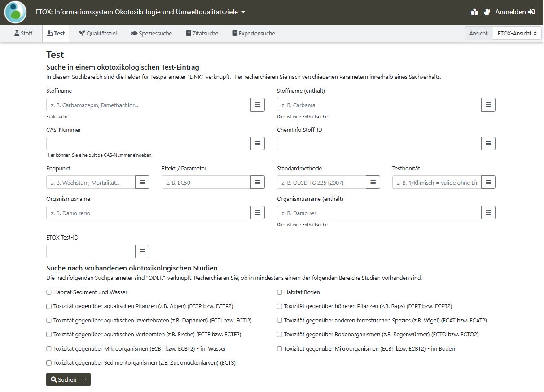The height and width of the screenshot is (392, 544).
Task: Check the Habitat Boden option
Action: pyautogui.click(x=280, y=292)
